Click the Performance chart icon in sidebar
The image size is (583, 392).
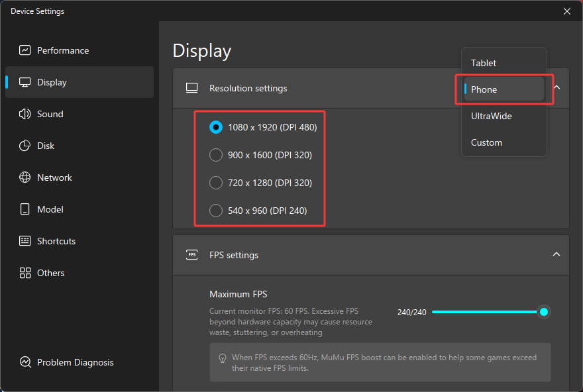click(x=25, y=50)
